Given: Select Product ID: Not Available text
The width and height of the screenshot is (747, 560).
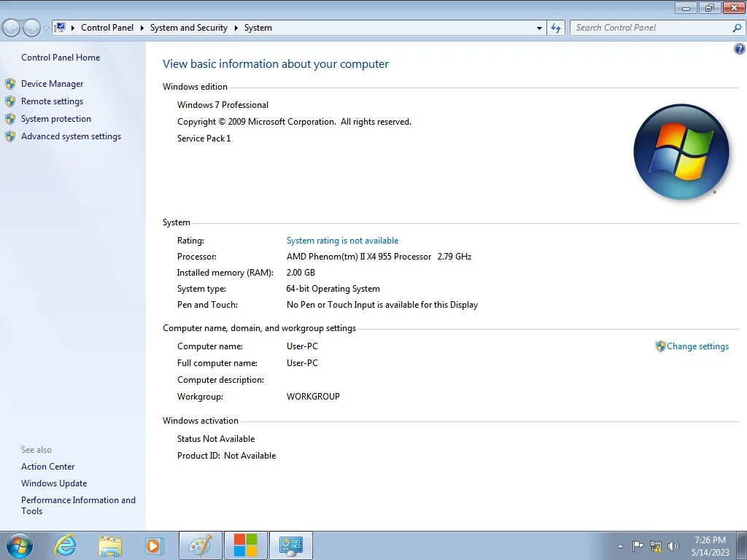Looking at the screenshot, I should click(x=226, y=456).
